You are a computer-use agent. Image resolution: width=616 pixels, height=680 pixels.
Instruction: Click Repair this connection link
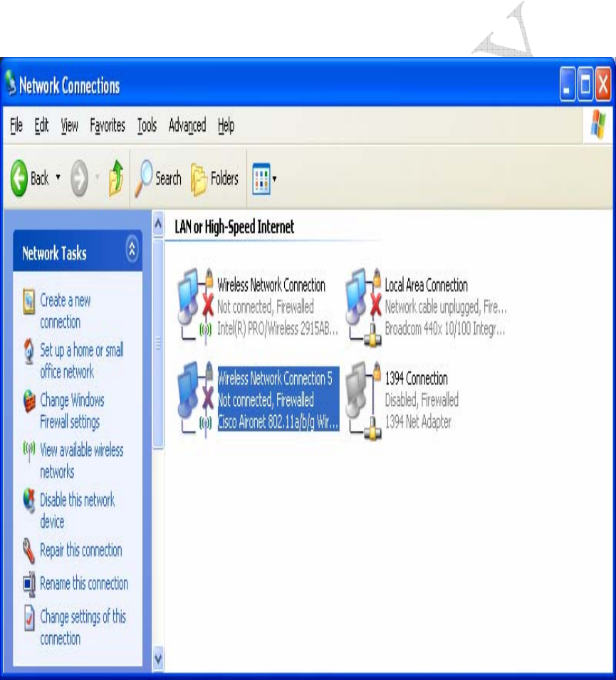point(81,550)
